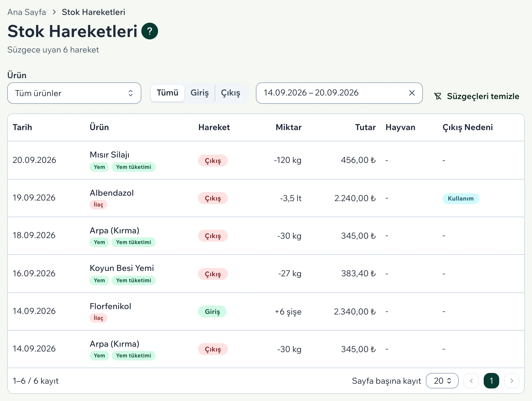Click the Çıkış badge in Albendazol row
Screen dimensions: 532x401
tap(213, 198)
